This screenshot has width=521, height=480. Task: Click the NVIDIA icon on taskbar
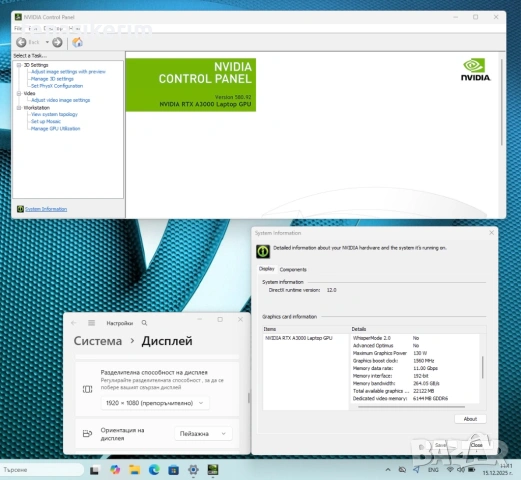pyautogui.click(x=213, y=470)
